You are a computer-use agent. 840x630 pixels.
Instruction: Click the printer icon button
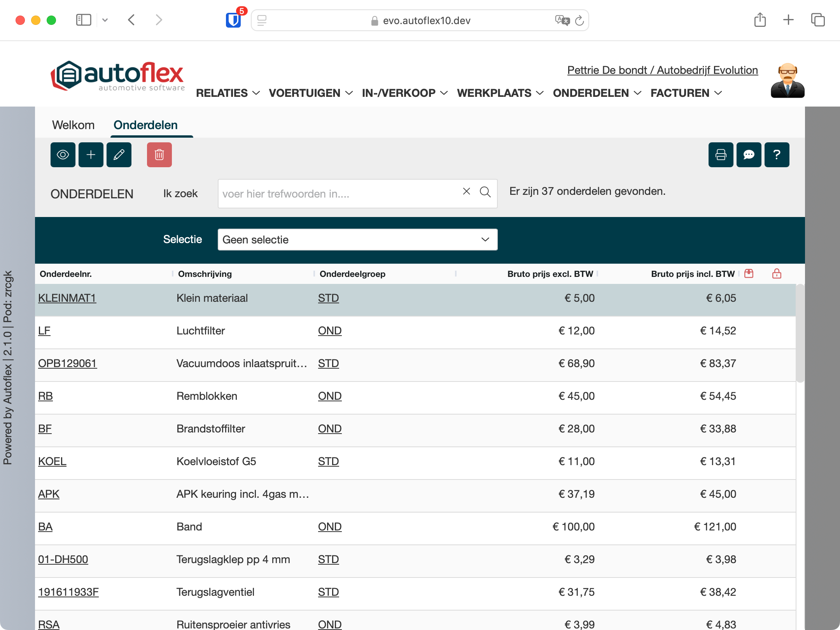(721, 155)
